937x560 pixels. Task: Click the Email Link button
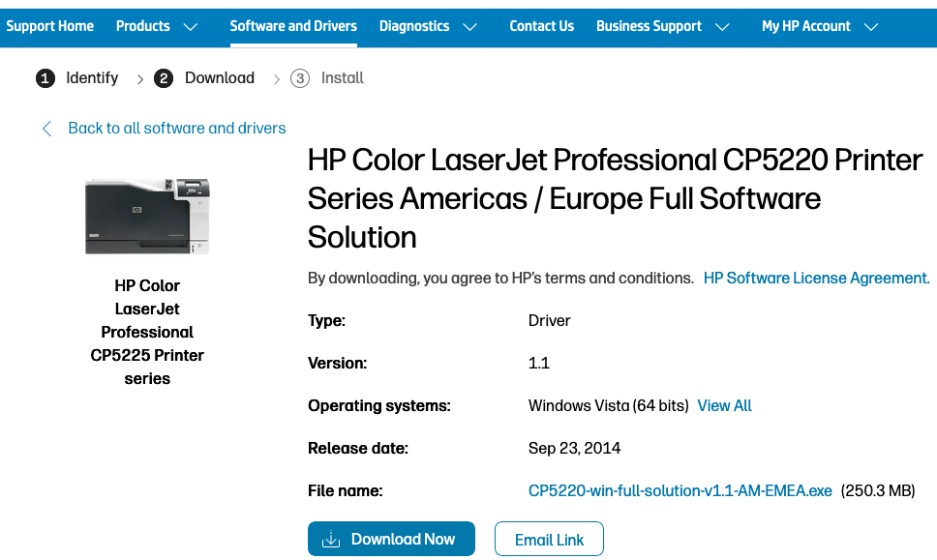pyautogui.click(x=549, y=540)
